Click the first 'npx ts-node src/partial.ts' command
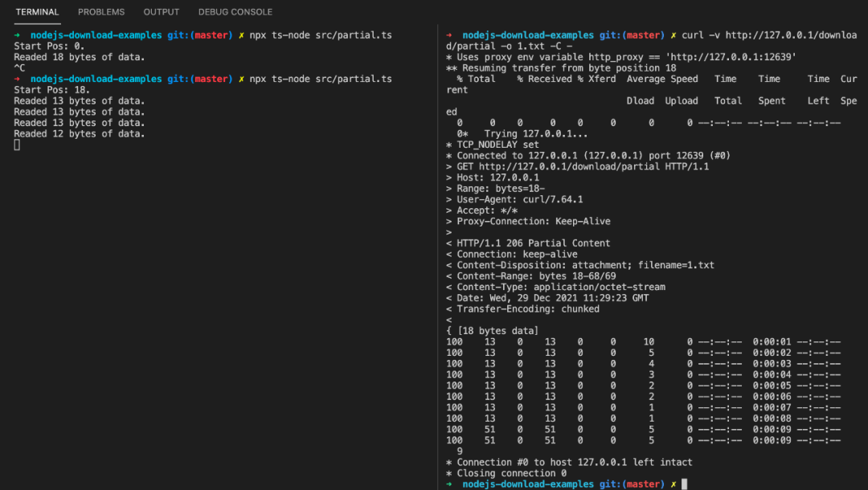 pos(321,35)
